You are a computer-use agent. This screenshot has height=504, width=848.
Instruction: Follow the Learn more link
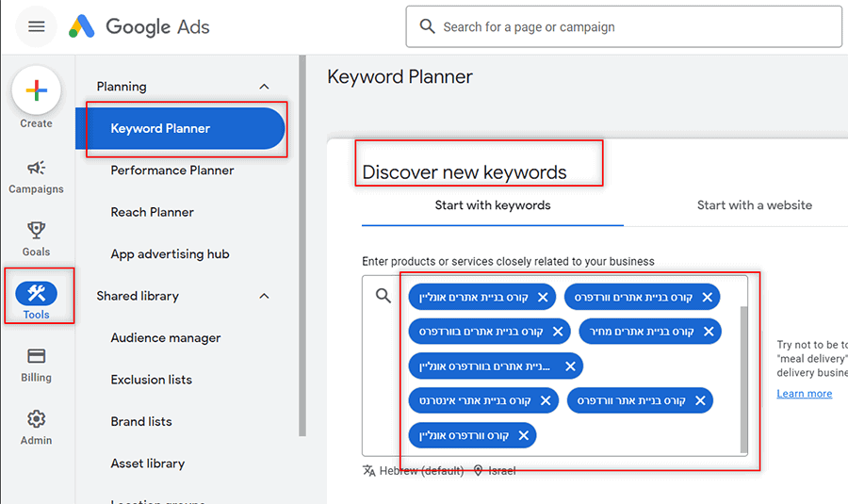[805, 394]
